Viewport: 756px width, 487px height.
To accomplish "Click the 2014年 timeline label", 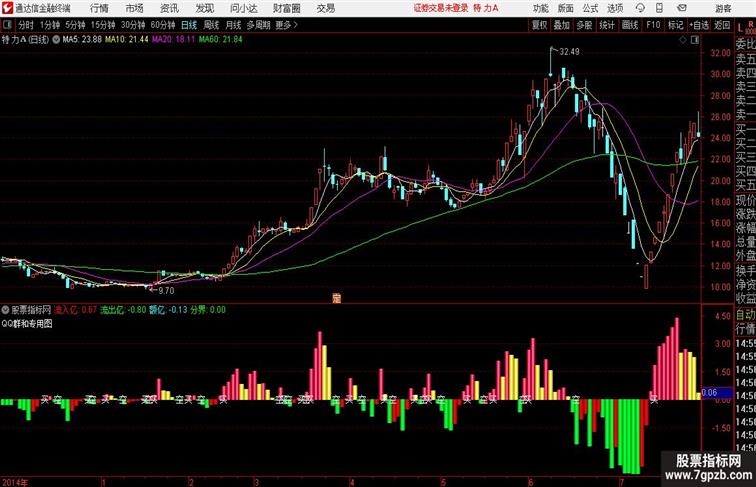I will click(x=15, y=482).
